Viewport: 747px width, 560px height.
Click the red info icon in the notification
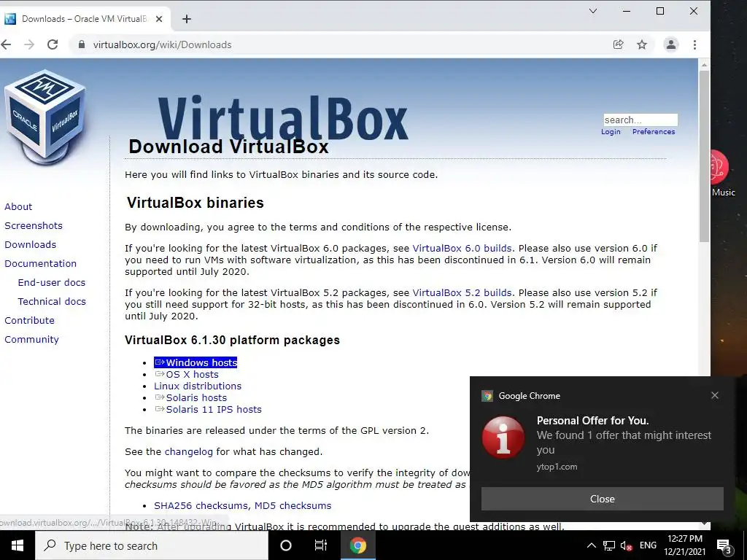(x=503, y=437)
